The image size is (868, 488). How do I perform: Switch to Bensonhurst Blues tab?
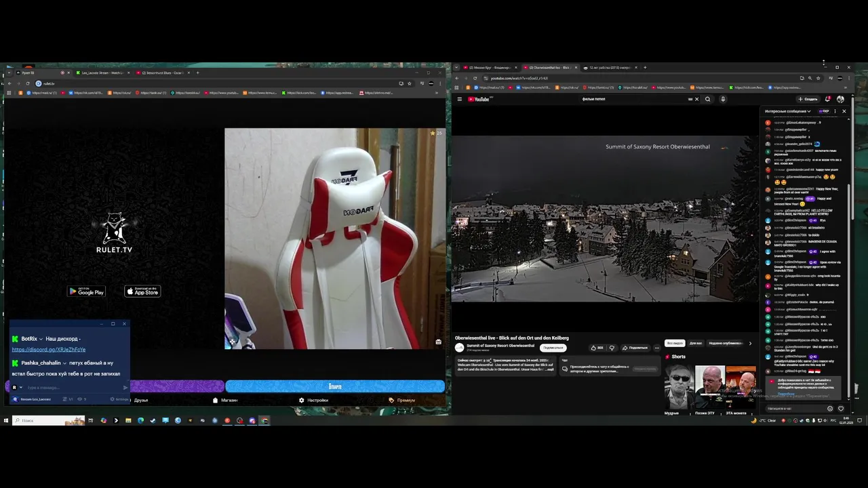(x=163, y=73)
